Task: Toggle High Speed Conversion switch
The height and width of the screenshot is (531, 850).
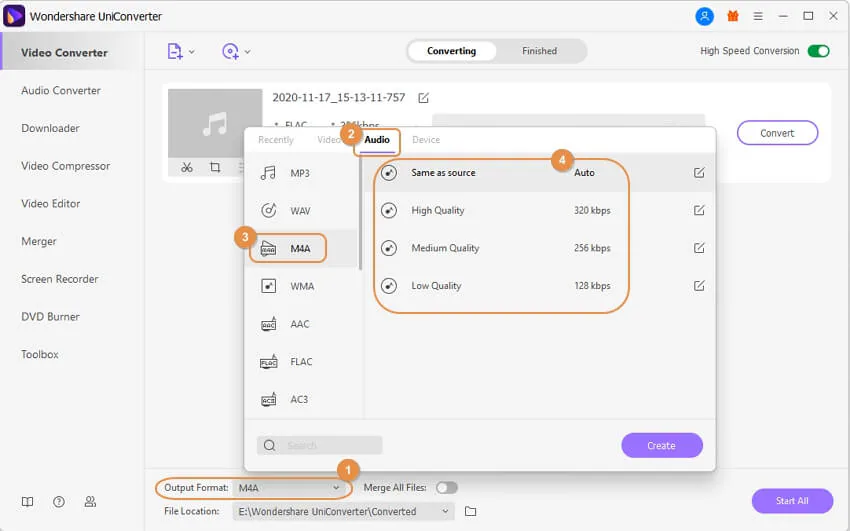Action: [x=818, y=51]
